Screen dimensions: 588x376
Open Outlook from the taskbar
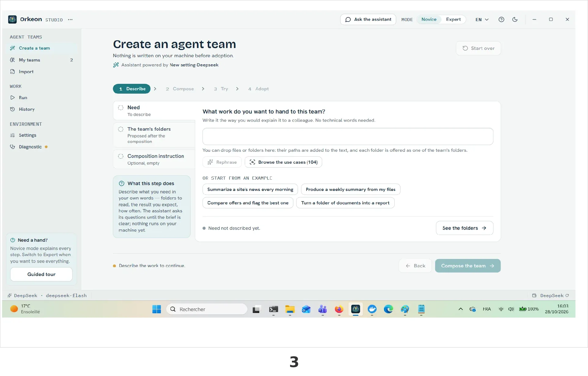306,309
